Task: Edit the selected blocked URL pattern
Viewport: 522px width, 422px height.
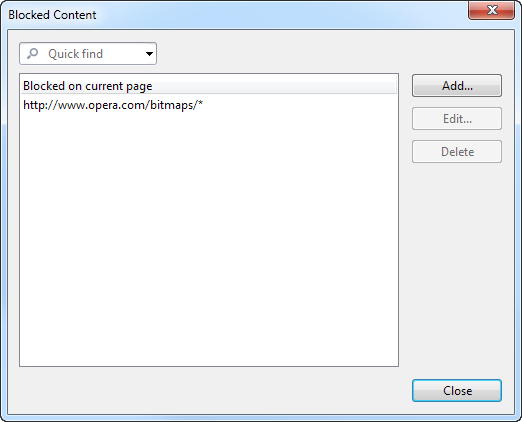Action: point(457,119)
